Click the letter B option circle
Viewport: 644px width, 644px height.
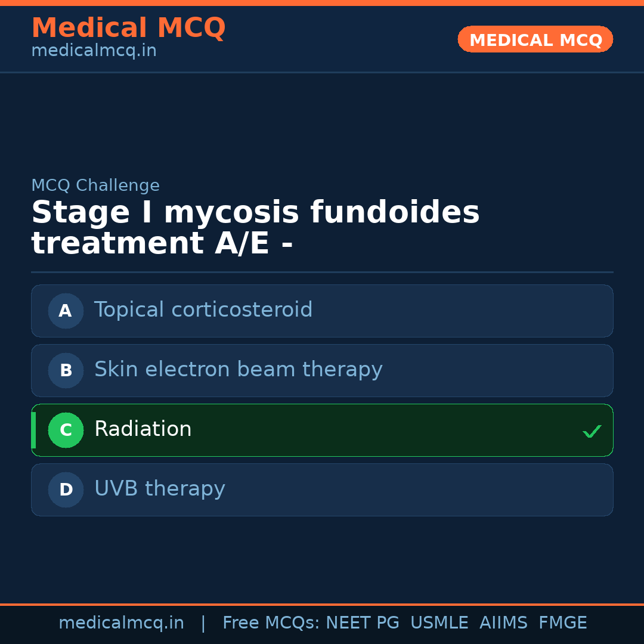(x=66, y=370)
